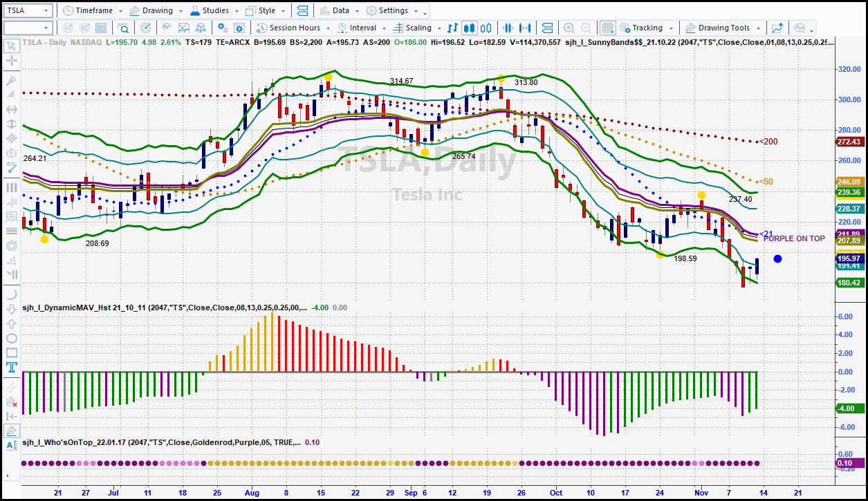868x501 pixels.
Task: Select the pointer arrow tool in left toolbar
Action: [x=11, y=46]
